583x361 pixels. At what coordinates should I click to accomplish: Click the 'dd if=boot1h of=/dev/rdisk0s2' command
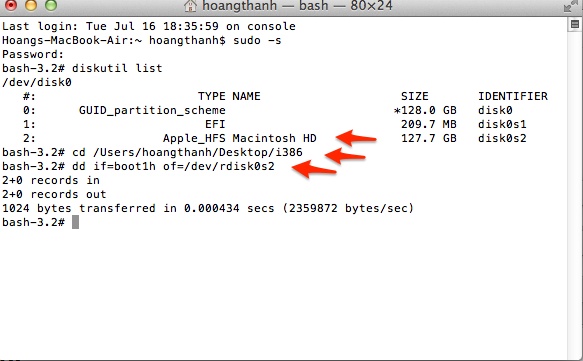click(173, 166)
